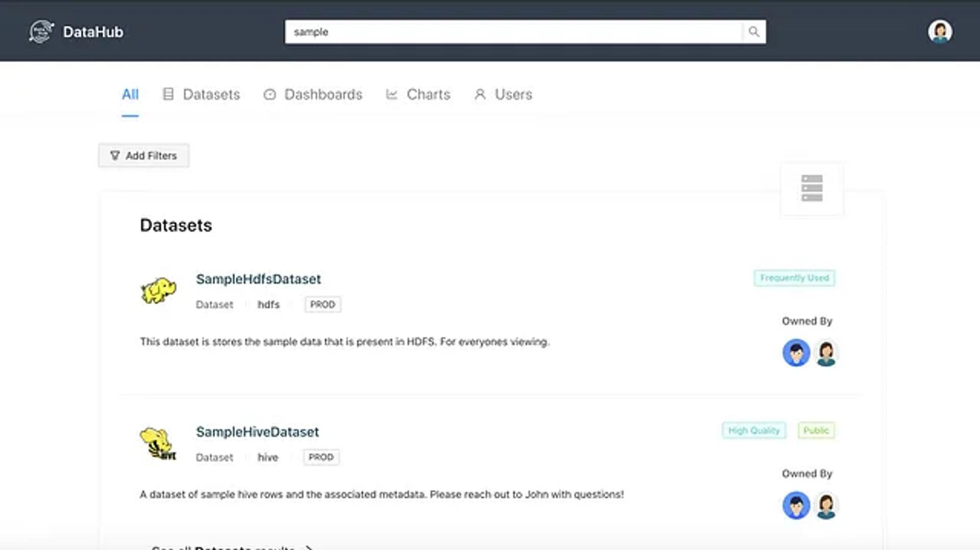980x550 pixels.
Task: Open the user profile avatar in header
Action: tap(940, 32)
